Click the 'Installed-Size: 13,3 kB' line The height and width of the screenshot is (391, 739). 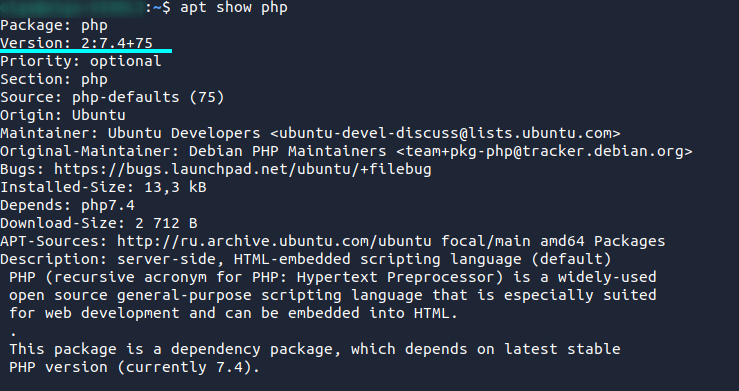(103, 187)
